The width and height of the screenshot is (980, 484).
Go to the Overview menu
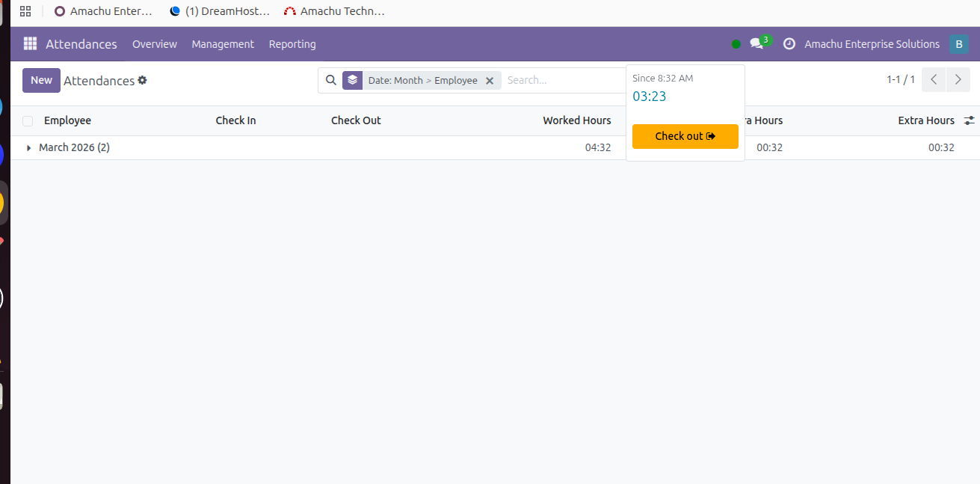pyautogui.click(x=155, y=44)
